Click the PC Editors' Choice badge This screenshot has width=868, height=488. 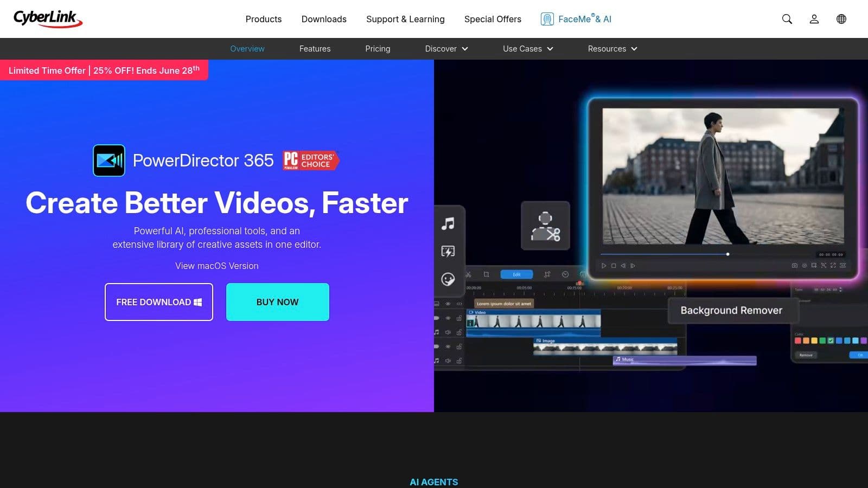point(311,160)
